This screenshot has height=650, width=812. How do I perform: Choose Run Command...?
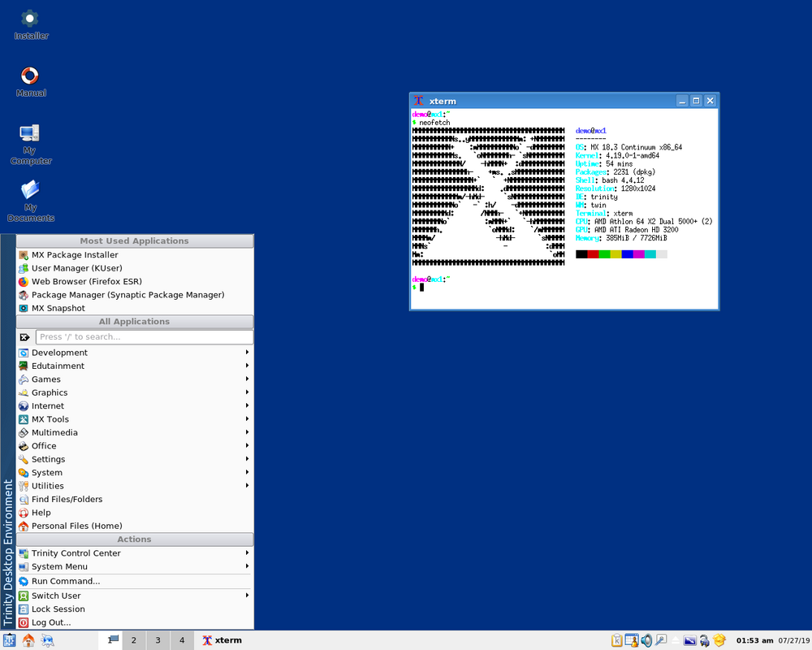click(x=135, y=582)
